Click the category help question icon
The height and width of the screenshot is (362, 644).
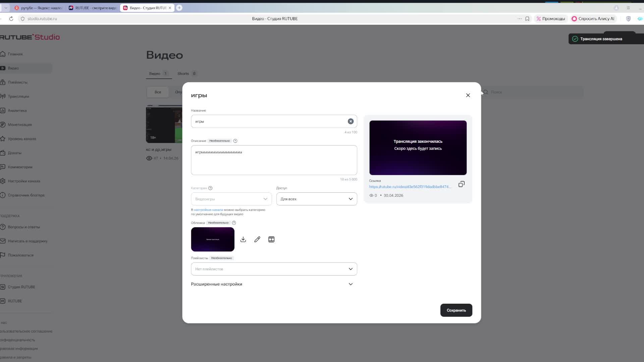(x=210, y=188)
